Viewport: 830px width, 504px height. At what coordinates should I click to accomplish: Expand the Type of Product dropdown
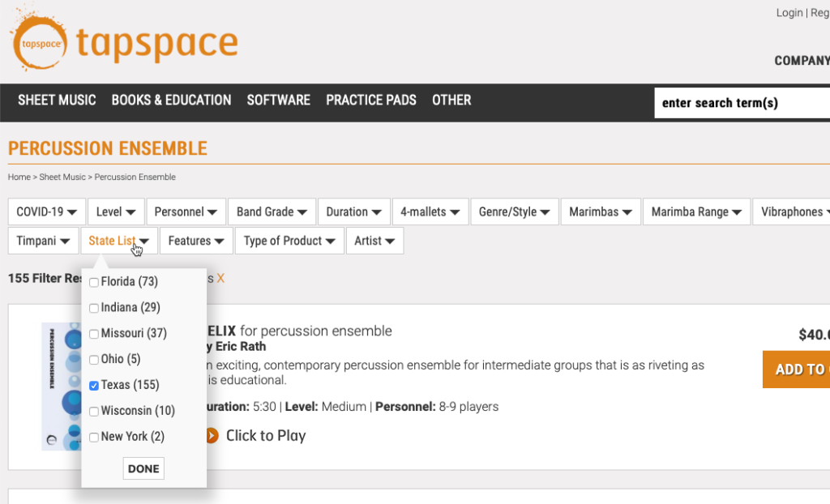(289, 241)
